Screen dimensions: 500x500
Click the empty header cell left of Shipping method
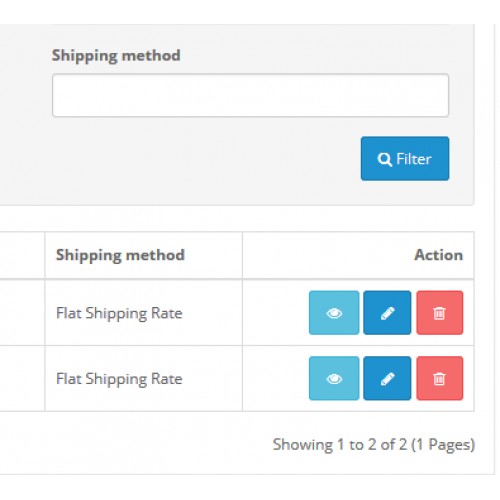pos(22,255)
